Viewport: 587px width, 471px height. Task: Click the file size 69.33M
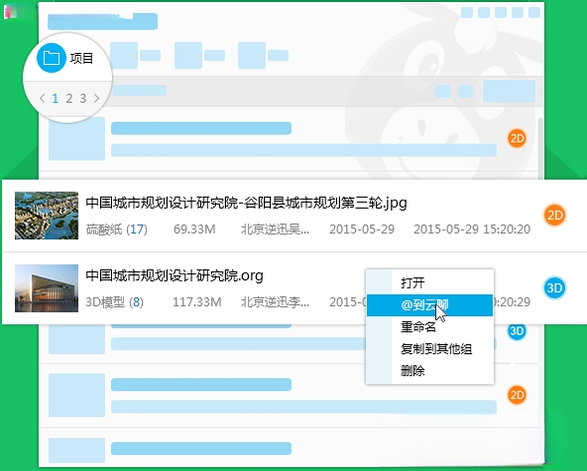click(194, 229)
